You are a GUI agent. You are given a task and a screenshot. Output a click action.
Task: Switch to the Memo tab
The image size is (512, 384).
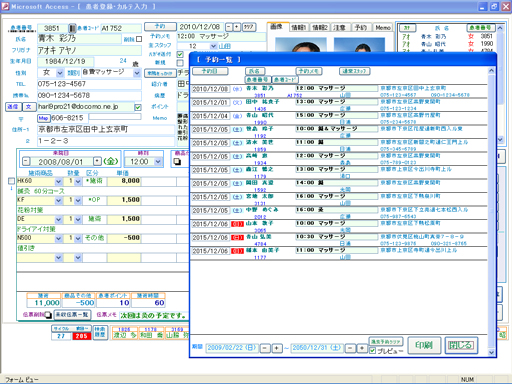pos(383,27)
